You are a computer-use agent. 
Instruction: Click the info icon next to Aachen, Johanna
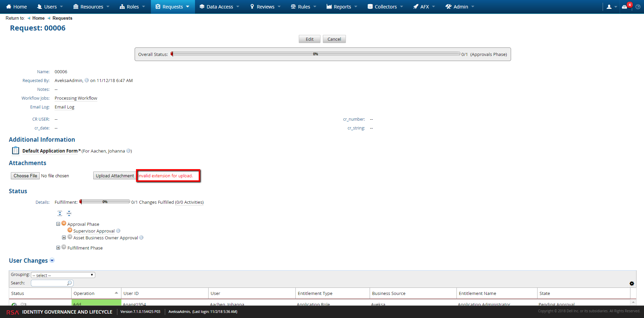coord(129,151)
